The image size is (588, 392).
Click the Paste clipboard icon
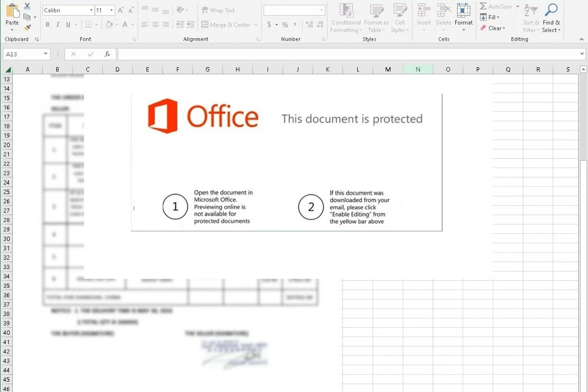coord(12,10)
